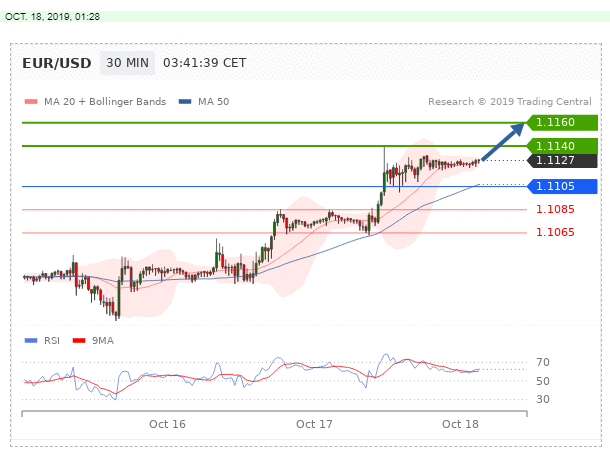Image resolution: width=610 pixels, height=454 pixels.
Task: Click the 1.1085 support level label
Action: tap(555, 209)
